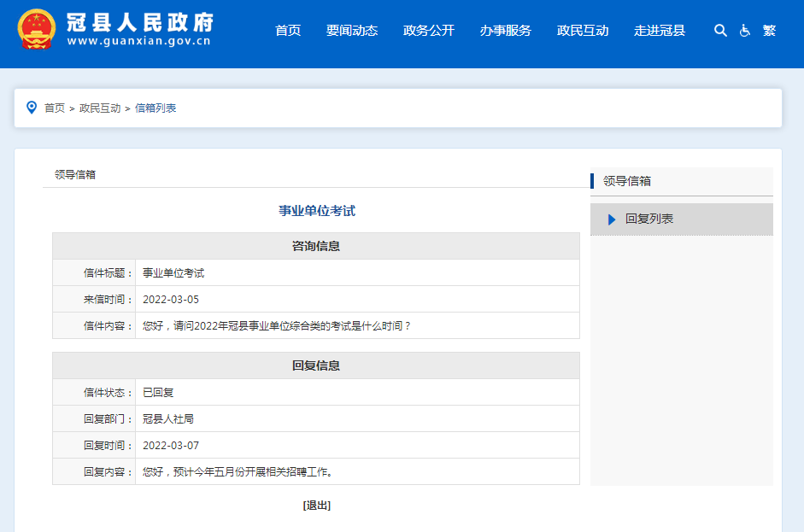Go to 首页 in breadcrumb
The image size is (804, 532).
point(55,108)
